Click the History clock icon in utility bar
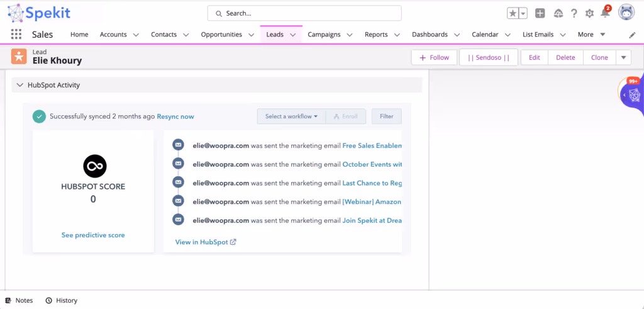 [49, 300]
